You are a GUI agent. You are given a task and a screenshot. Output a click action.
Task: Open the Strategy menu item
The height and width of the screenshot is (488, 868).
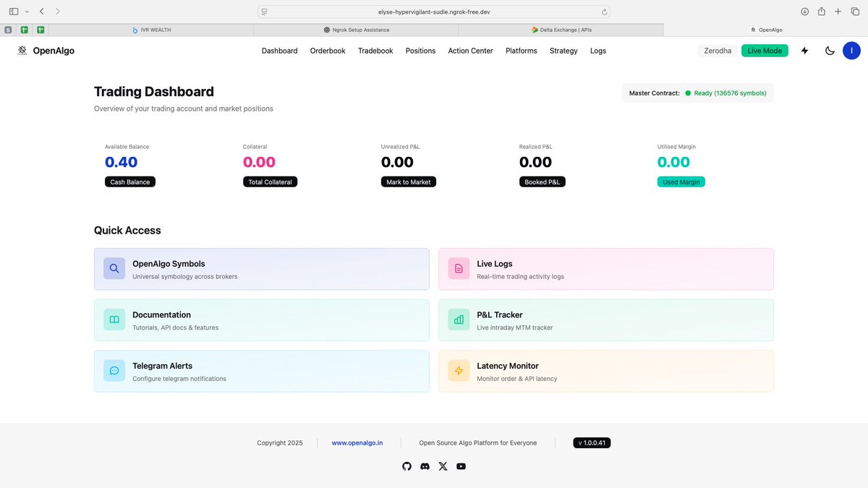point(563,51)
